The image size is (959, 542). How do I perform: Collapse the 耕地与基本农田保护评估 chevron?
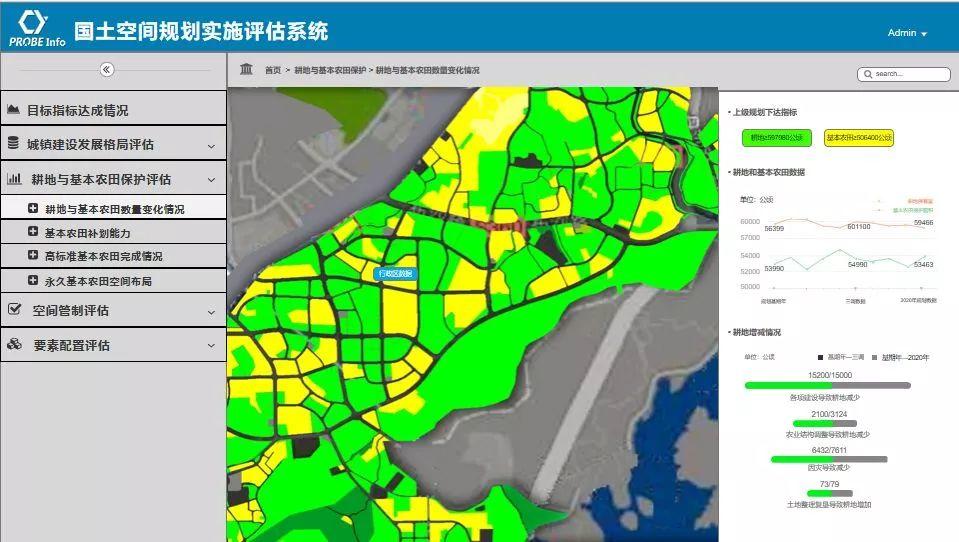pos(211,180)
